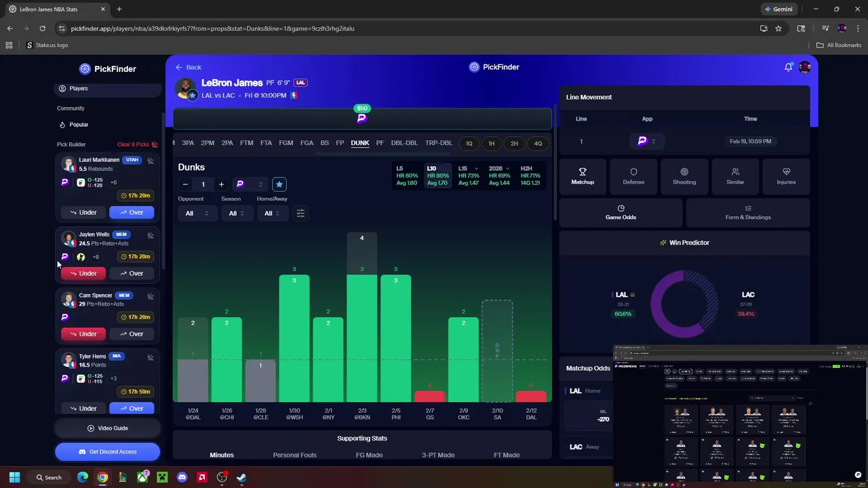This screenshot has height=488, width=868.
Task: Open the Season filter dropdown
Action: pyautogui.click(x=237, y=213)
